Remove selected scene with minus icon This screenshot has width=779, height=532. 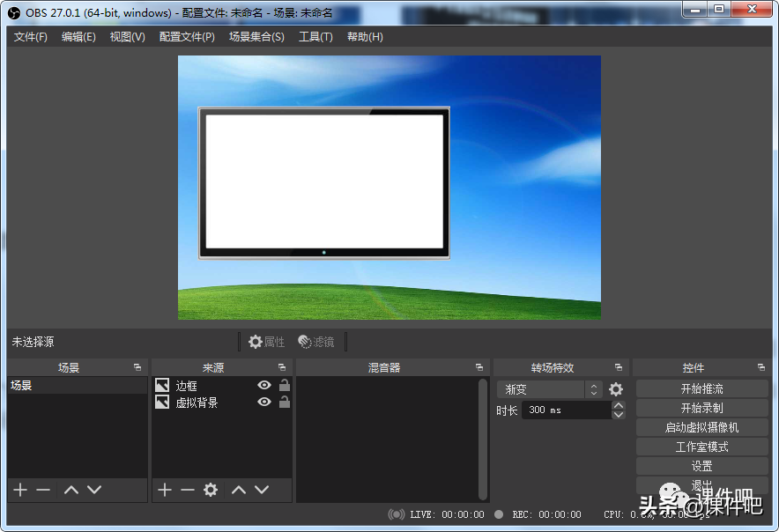[x=43, y=490]
